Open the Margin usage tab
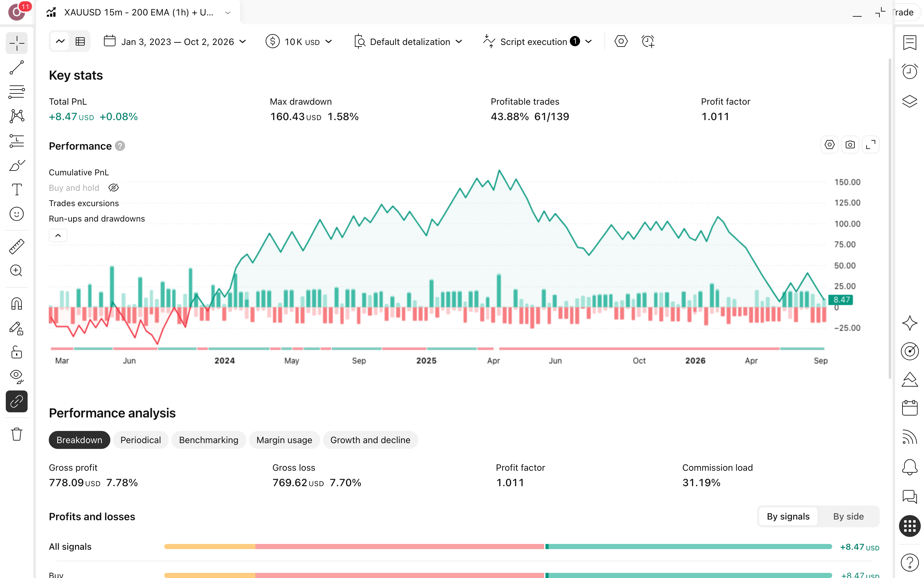Screen dimensions: 924x578 pos(284,440)
